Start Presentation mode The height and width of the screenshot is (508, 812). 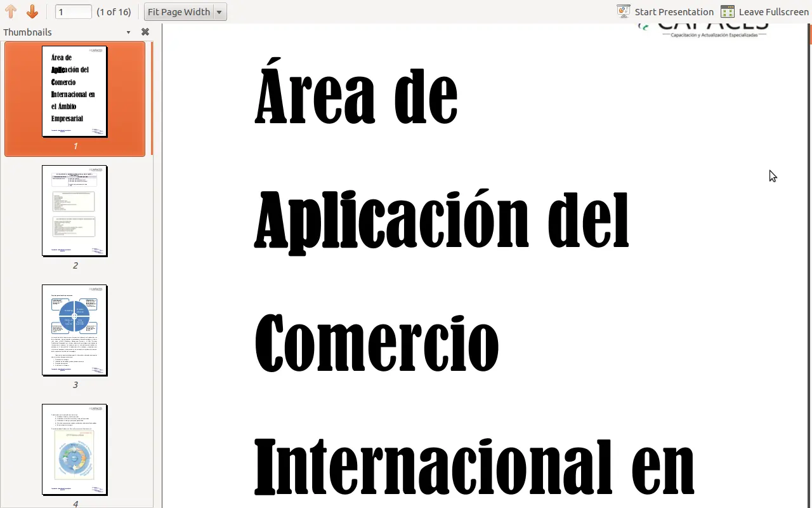(665, 11)
